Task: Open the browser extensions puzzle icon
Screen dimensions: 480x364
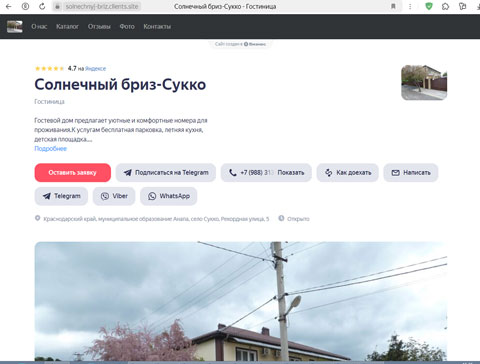Action: pos(445,6)
